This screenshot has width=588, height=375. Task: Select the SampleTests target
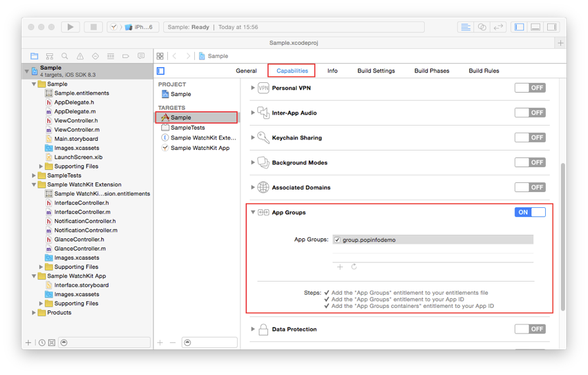pos(188,128)
